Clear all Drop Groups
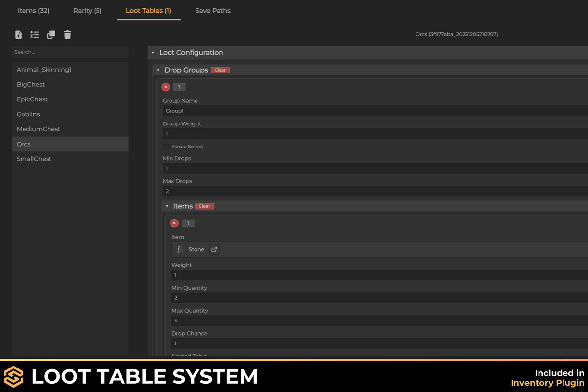Image resolution: width=588 pixels, height=392 pixels. [x=220, y=70]
